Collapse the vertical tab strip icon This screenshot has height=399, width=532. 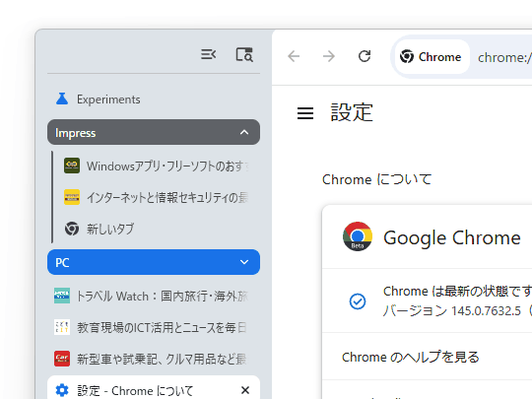(x=208, y=54)
